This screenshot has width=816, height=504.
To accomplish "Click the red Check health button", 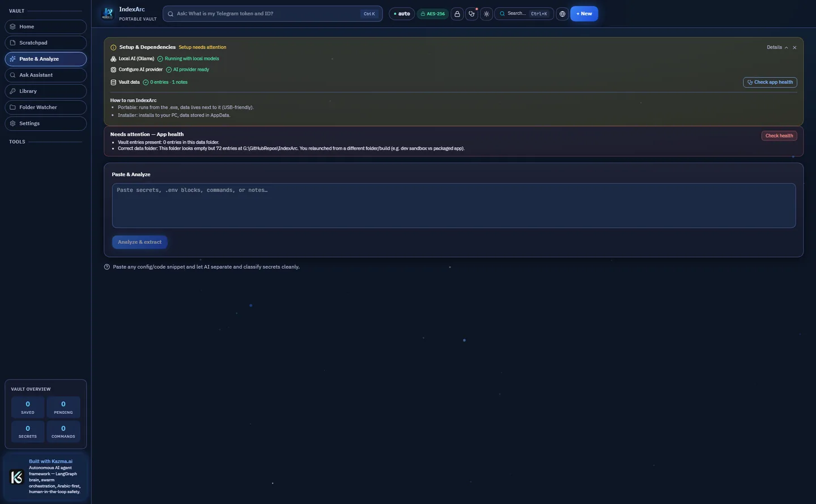I will [779, 136].
